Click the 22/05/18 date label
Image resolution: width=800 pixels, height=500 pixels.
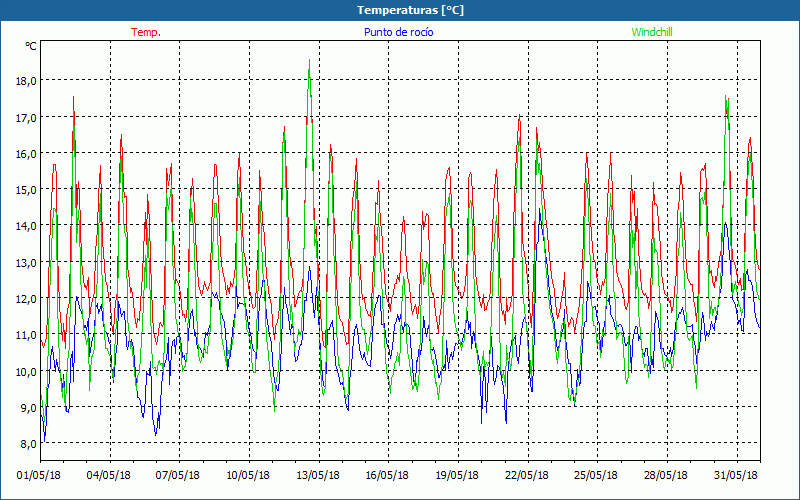pos(527,476)
